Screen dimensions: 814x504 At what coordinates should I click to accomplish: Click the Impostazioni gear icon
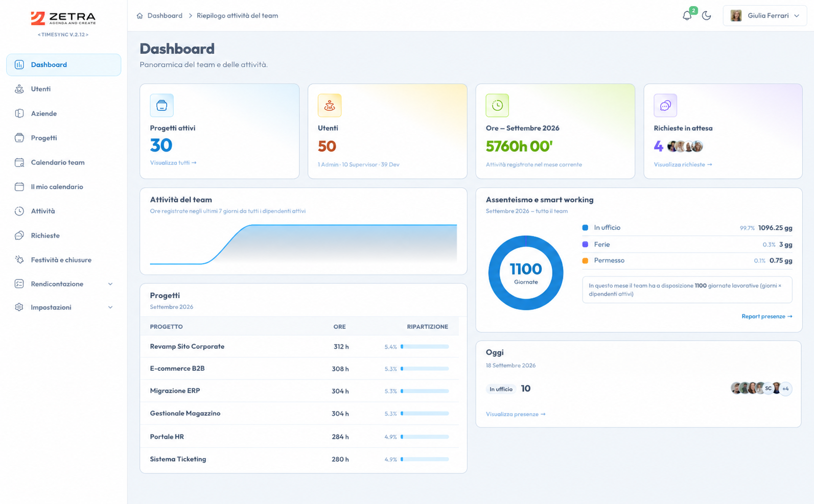point(19,307)
